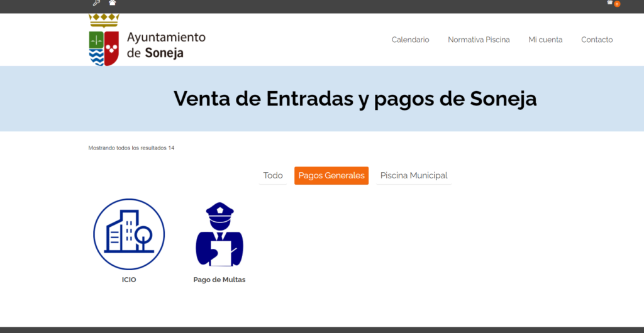The height and width of the screenshot is (333, 644).
Task: Click the home icon in top bar
Action: tap(113, 3)
